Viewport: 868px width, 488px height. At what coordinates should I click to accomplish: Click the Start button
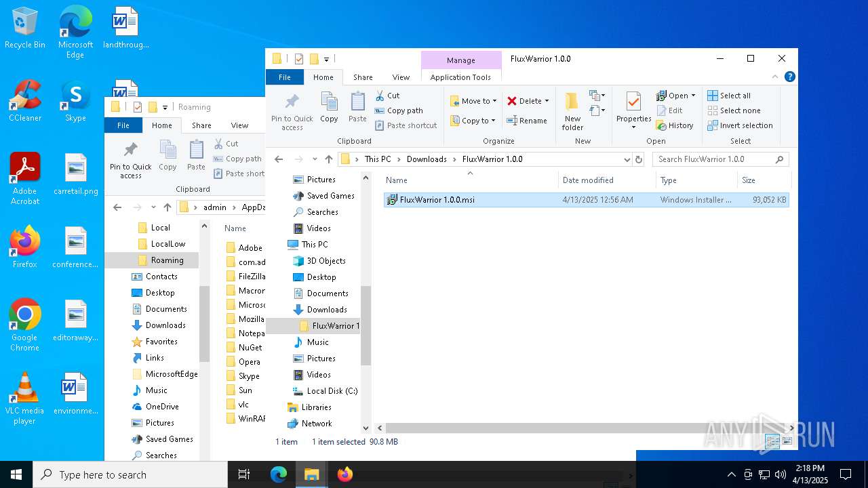click(x=16, y=474)
